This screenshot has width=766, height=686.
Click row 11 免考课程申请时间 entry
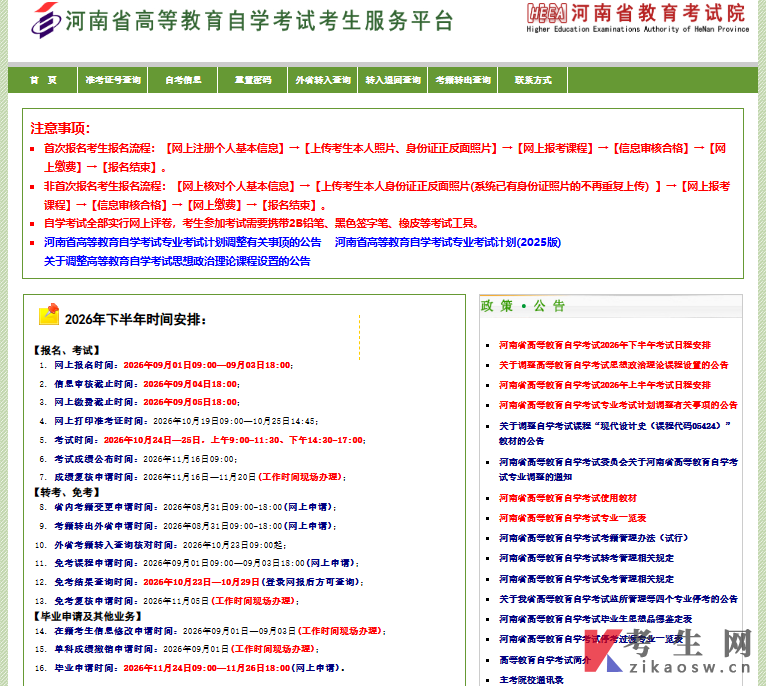pos(196,563)
